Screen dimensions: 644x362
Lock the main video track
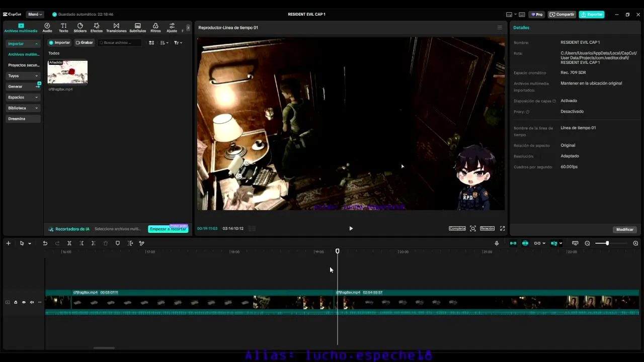16,302
